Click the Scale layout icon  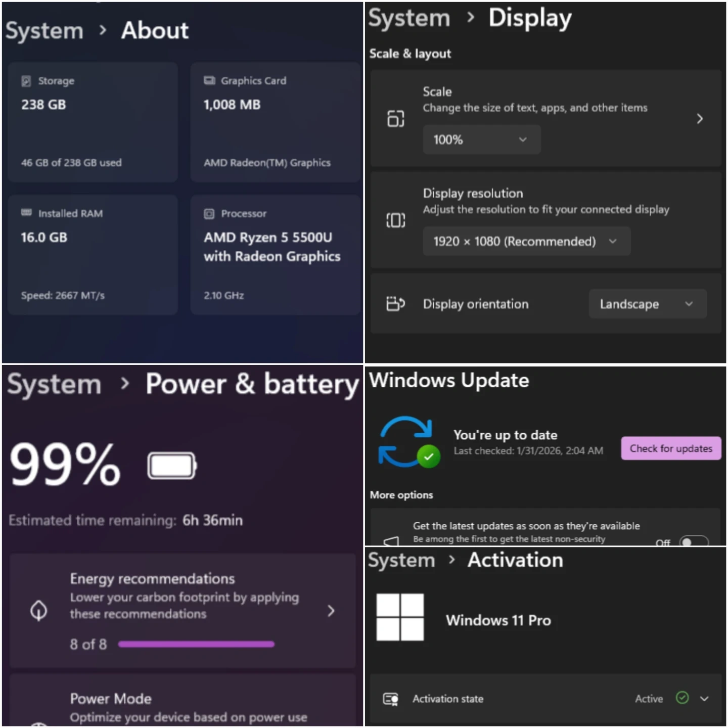(x=396, y=119)
